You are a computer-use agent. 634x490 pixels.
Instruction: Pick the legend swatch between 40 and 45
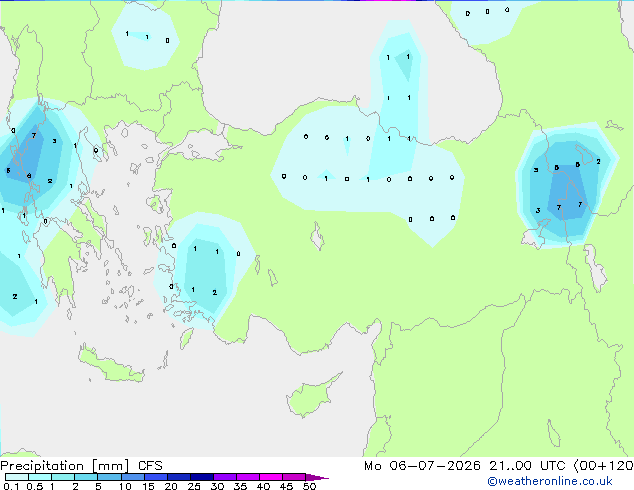(271, 477)
